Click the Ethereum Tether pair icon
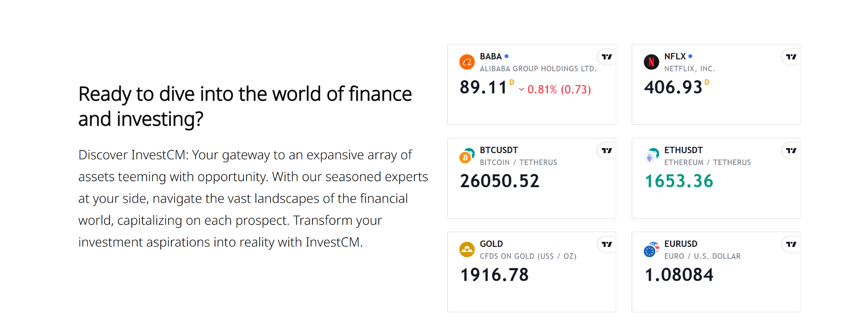868x336 pixels. coord(651,156)
